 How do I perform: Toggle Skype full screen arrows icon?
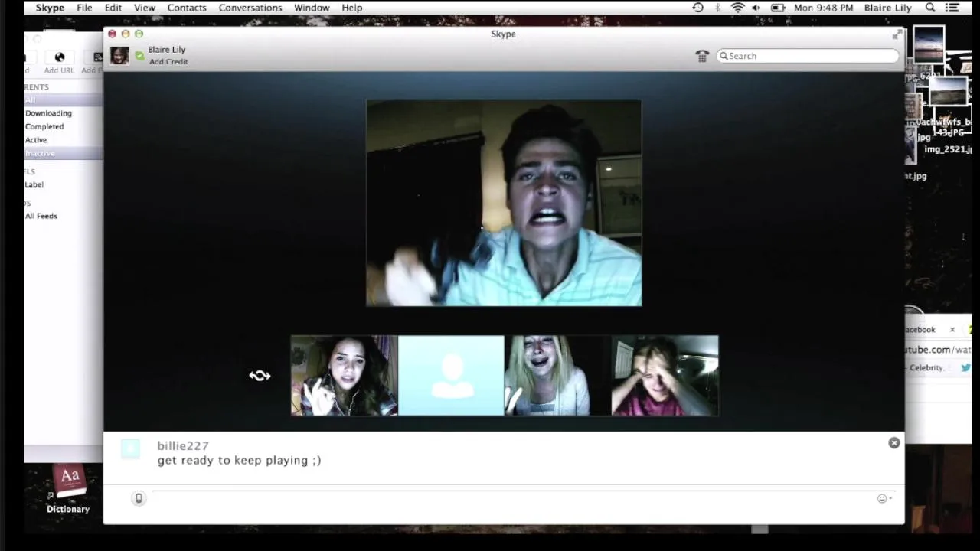point(897,34)
